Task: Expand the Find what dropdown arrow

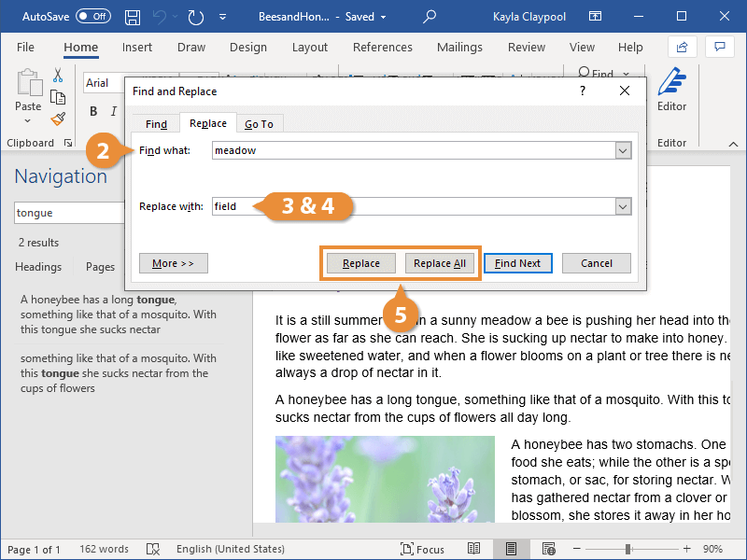Action: pyautogui.click(x=623, y=150)
